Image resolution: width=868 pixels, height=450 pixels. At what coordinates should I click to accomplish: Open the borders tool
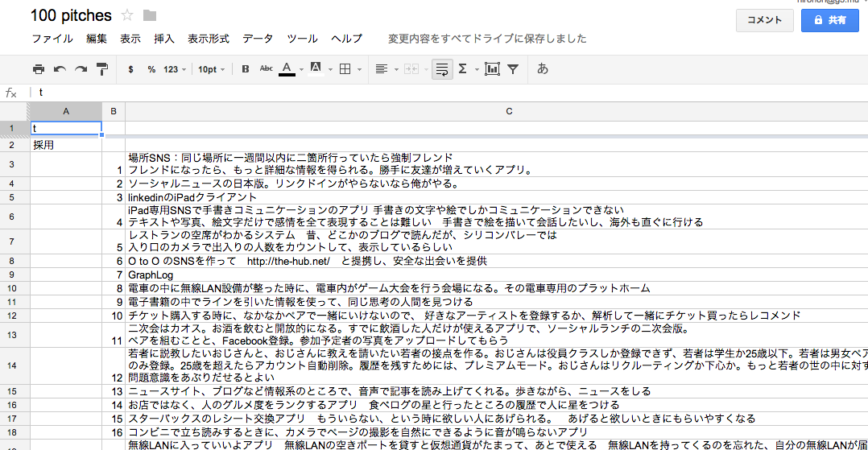(345, 69)
